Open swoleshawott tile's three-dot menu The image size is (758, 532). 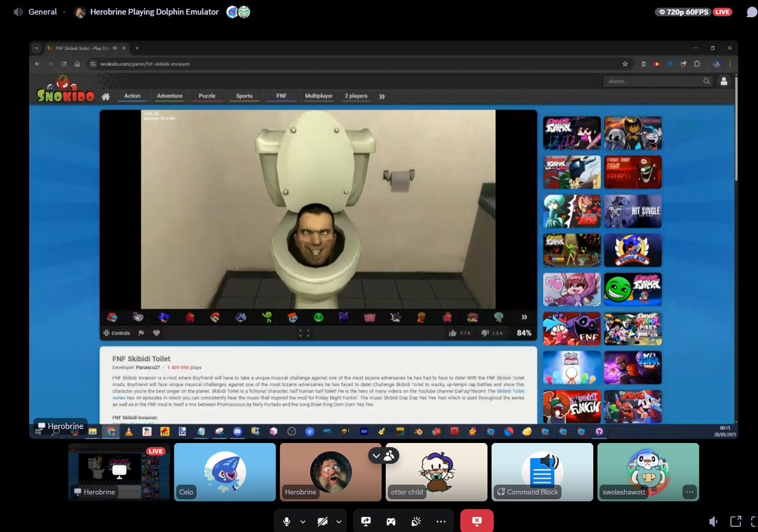[x=689, y=492]
